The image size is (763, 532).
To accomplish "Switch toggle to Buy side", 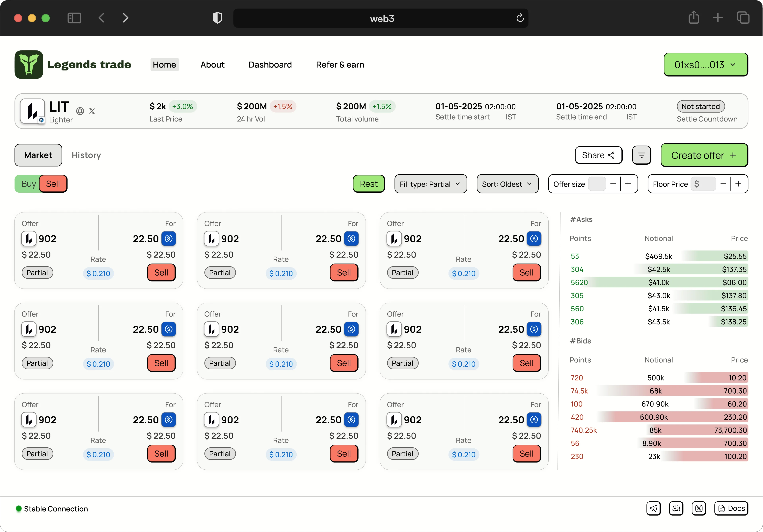I will pos(28,184).
